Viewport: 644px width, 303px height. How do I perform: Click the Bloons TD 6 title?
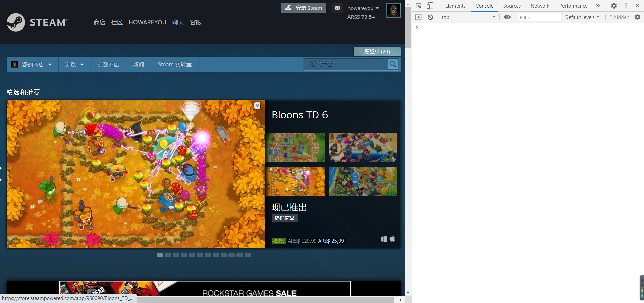tap(300, 115)
